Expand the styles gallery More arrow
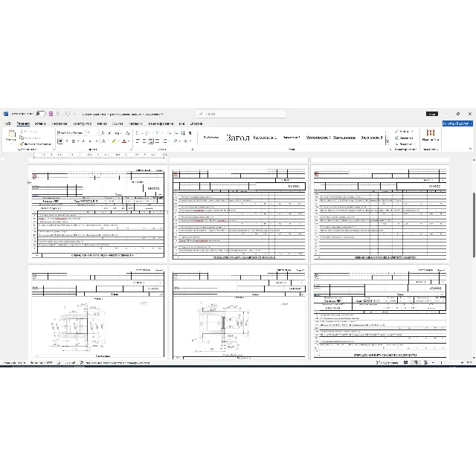 (x=387, y=143)
